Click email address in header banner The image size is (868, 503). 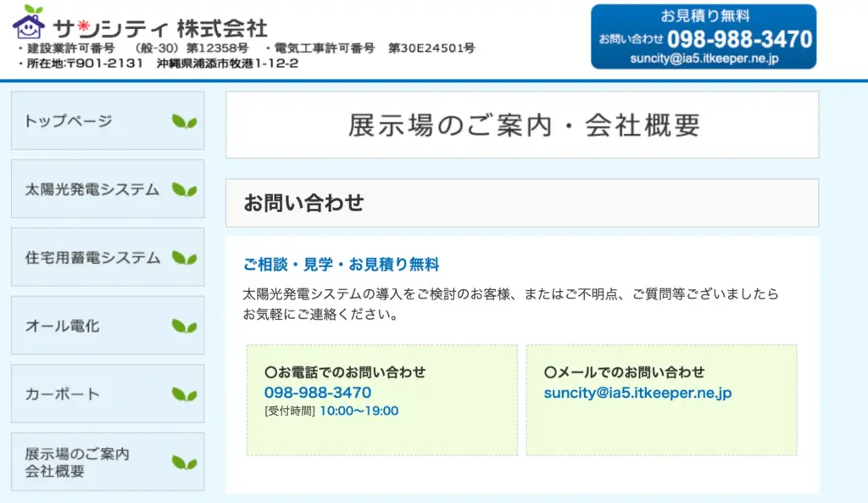click(x=704, y=59)
